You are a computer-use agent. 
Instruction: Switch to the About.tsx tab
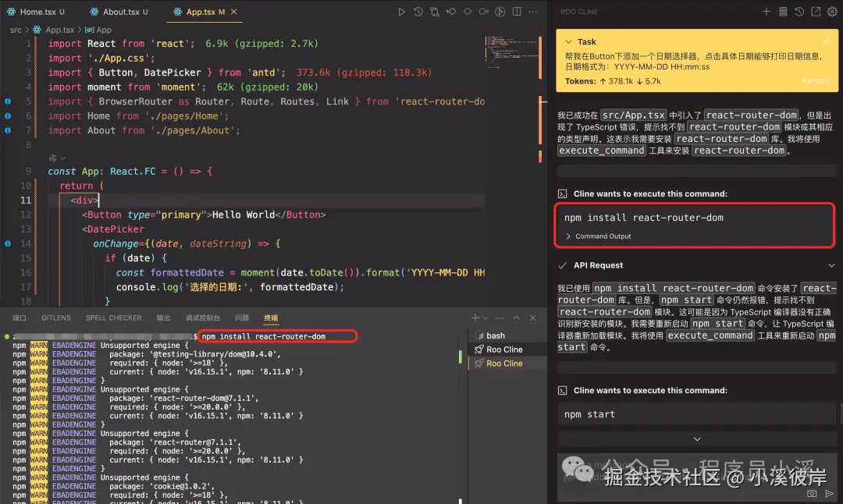[x=119, y=12]
